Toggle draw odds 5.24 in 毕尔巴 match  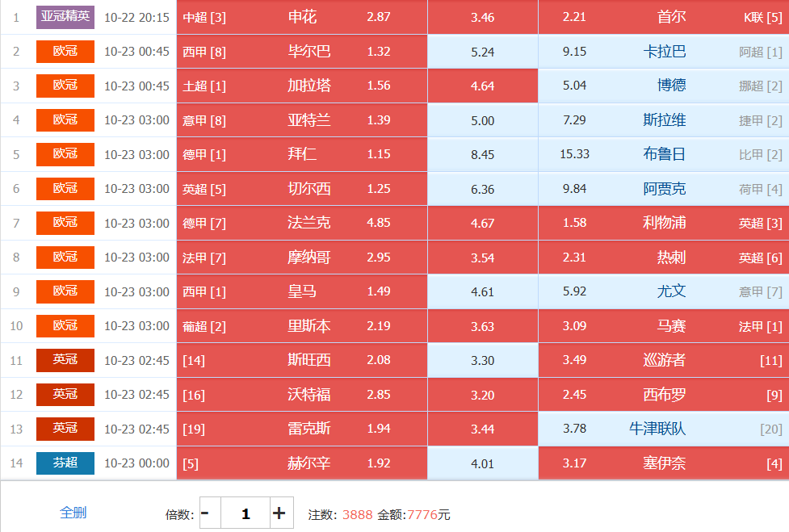(x=482, y=52)
